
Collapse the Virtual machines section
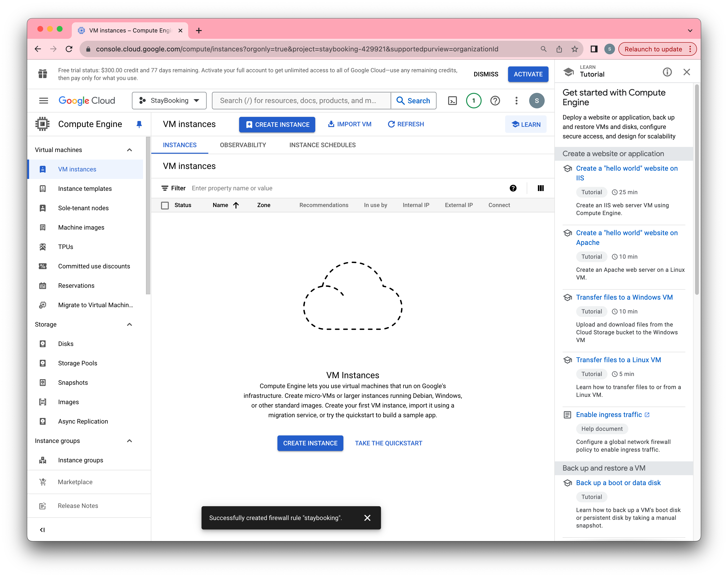(129, 150)
